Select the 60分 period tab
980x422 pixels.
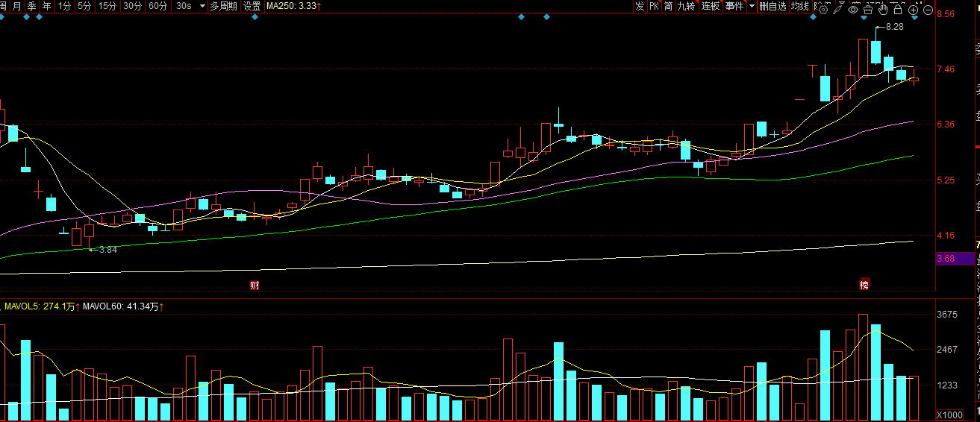[157, 6]
